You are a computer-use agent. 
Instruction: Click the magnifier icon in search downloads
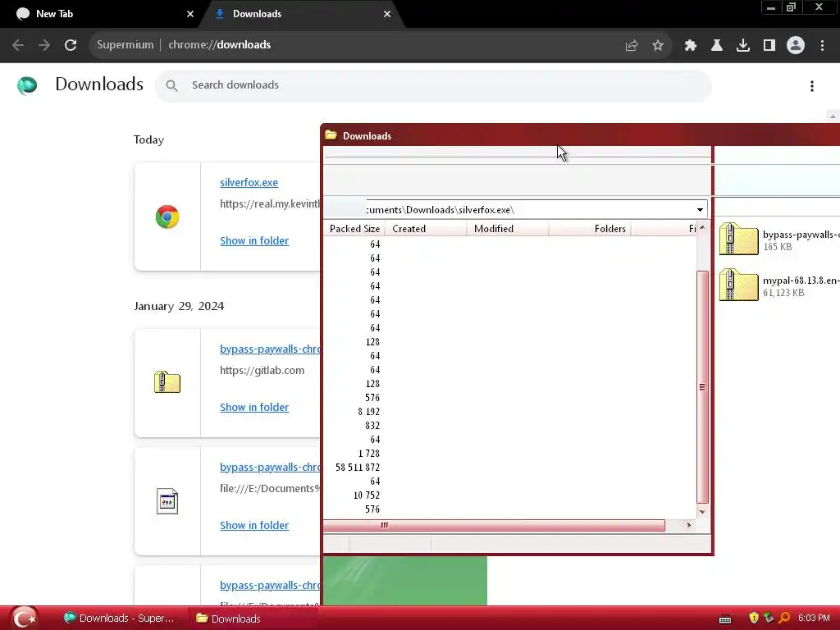pyautogui.click(x=171, y=85)
